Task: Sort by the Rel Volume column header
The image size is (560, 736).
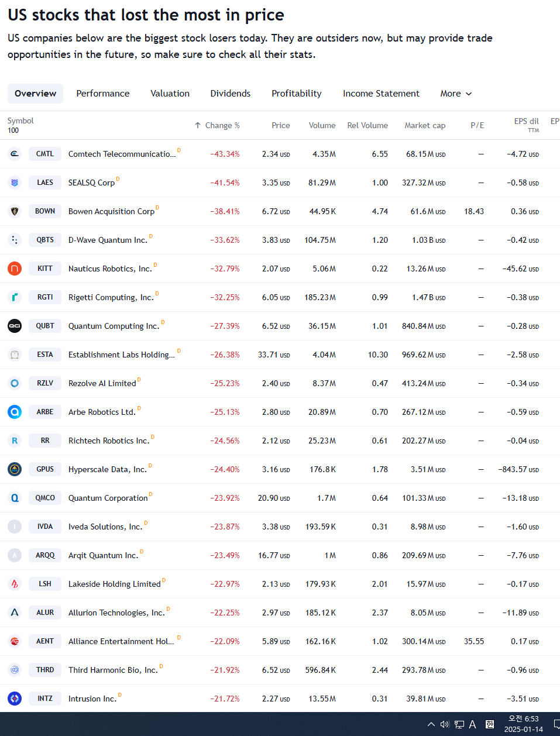Action: click(367, 125)
